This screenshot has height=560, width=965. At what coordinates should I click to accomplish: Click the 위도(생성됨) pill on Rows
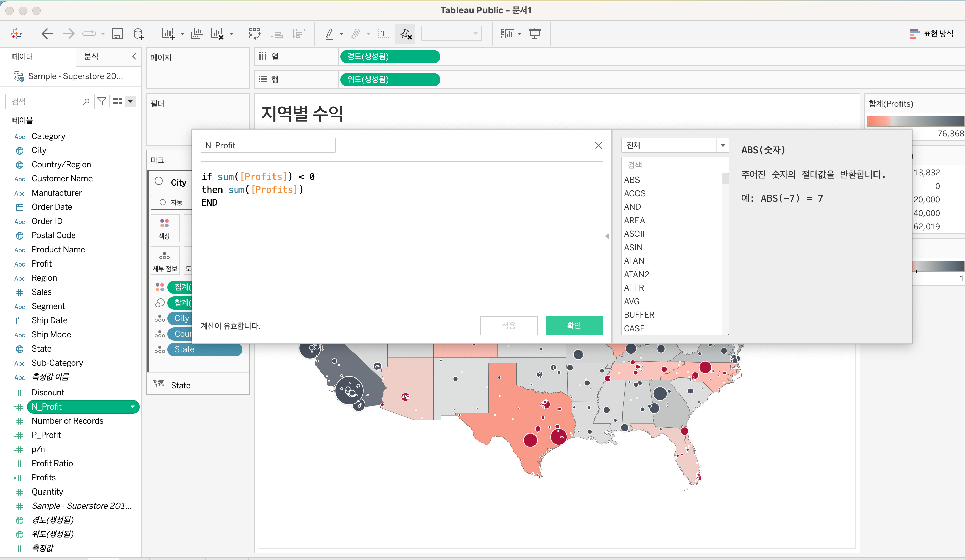click(390, 80)
